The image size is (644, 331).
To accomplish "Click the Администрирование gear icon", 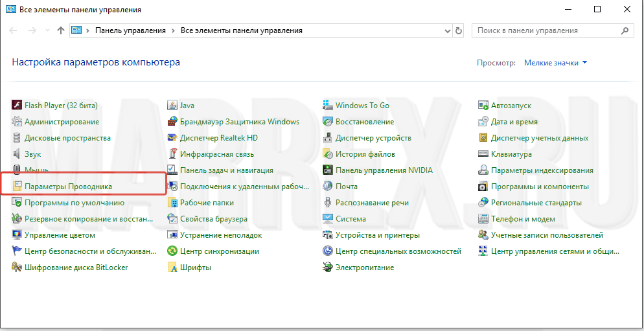I will click(16, 122).
